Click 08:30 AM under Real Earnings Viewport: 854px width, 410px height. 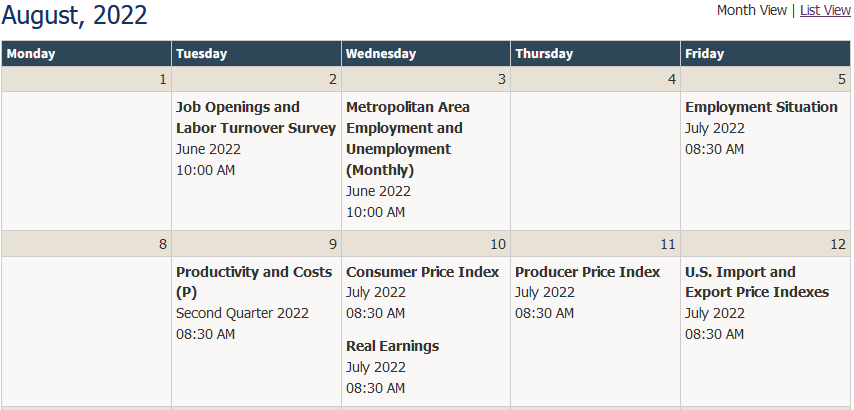(x=375, y=388)
